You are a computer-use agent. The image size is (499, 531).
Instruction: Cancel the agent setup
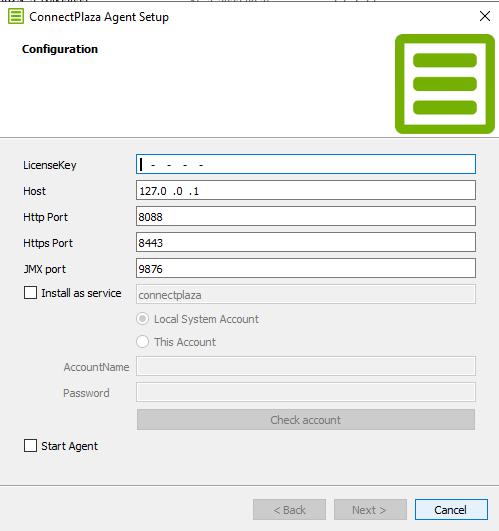click(x=451, y=509)
